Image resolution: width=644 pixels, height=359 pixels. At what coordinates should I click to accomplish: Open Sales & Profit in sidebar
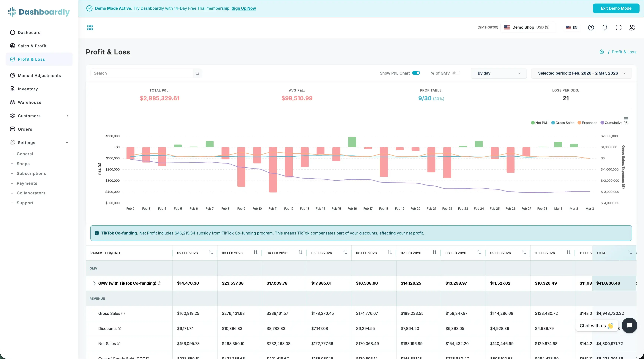(x=32, y=46)
